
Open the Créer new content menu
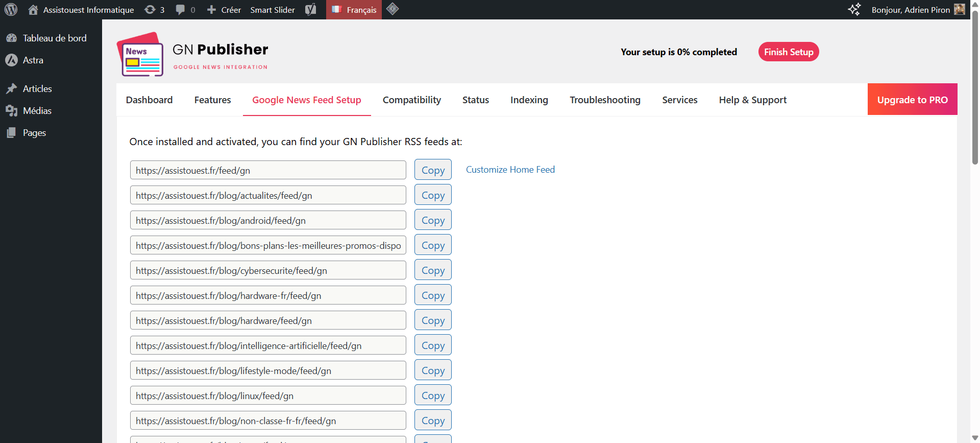tap(224, 10)
